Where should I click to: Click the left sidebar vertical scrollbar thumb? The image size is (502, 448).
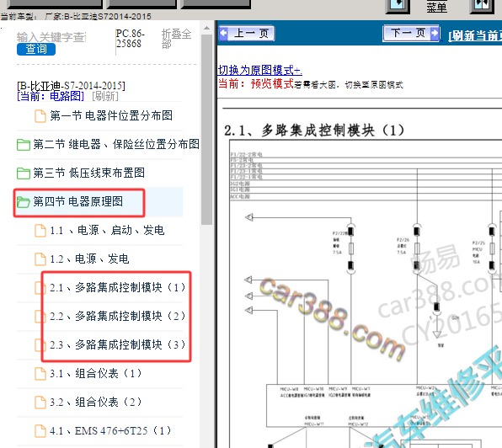[x=207, y=130]
